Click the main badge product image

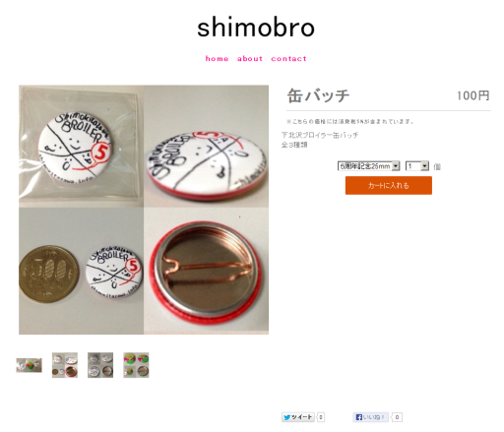[144, 210]
